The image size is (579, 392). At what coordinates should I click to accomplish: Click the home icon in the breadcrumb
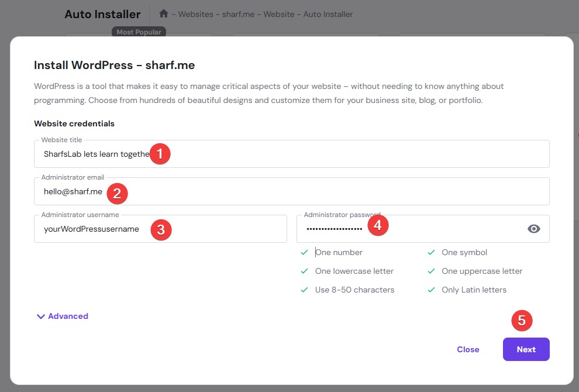[164, 13]
